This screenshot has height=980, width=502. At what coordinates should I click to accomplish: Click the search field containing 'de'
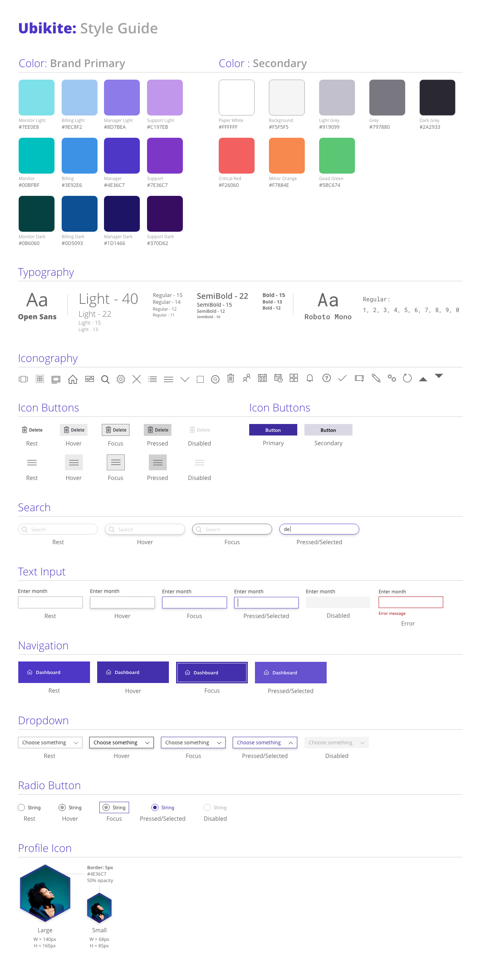click(319, 529)
